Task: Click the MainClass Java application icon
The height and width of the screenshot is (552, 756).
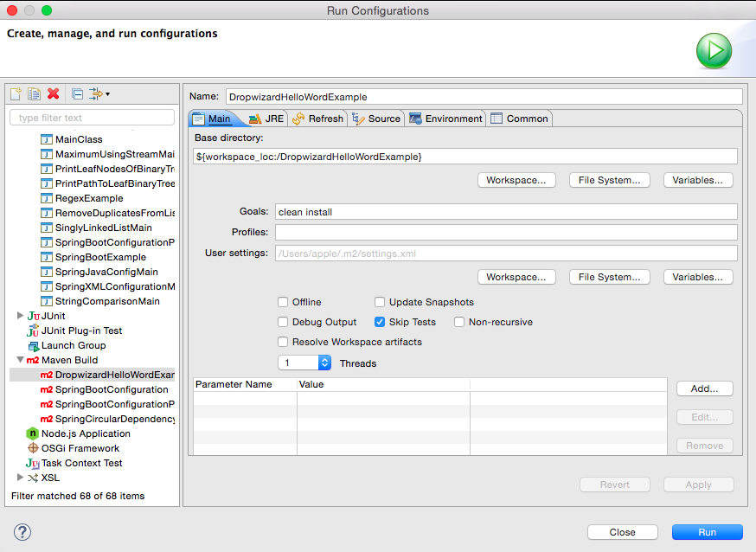Action: pos(47,140)
